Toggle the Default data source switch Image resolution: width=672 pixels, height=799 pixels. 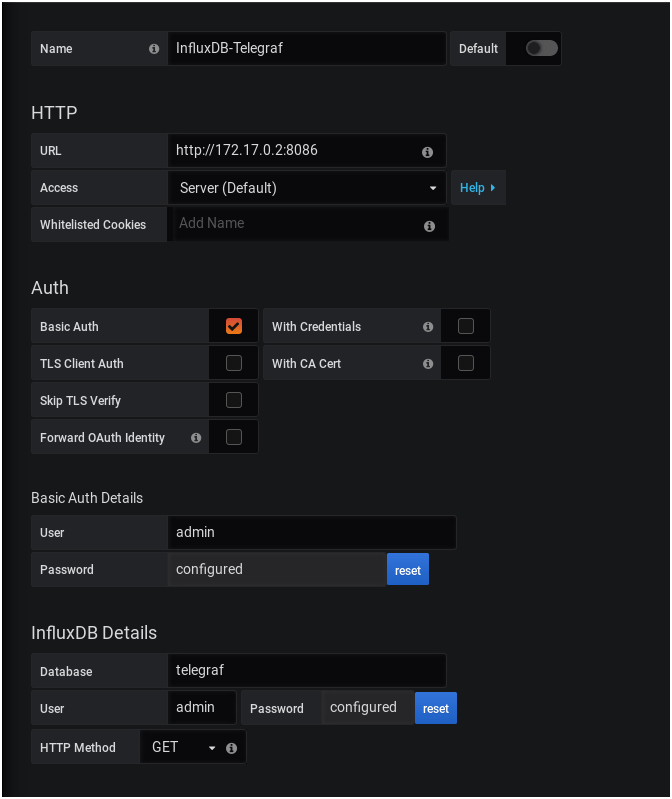542,48
